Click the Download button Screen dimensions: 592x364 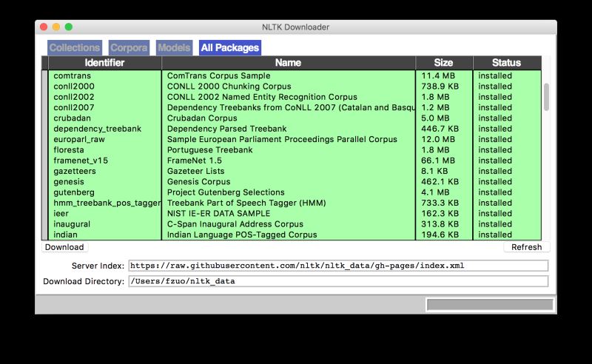(x=64, y=247)
